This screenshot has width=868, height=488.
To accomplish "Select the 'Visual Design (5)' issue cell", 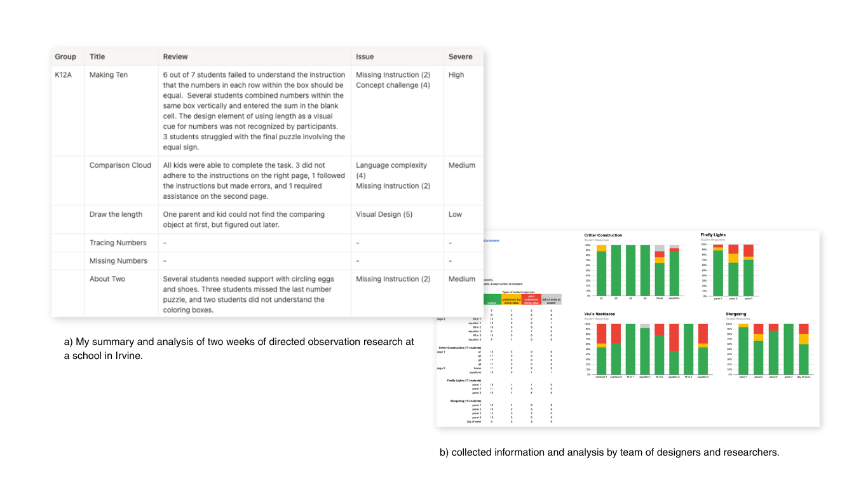I will [384, 215].
